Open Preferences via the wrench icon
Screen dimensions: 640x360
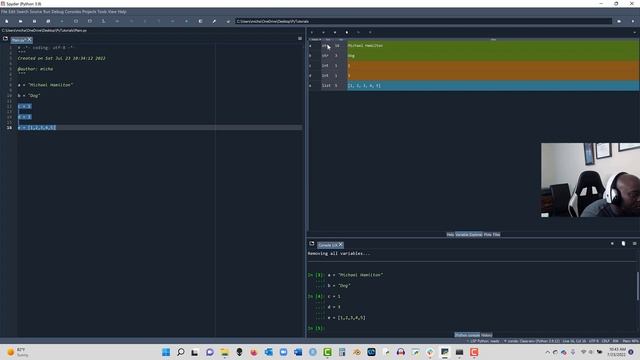pyautogui.click(x=214, y=21)
